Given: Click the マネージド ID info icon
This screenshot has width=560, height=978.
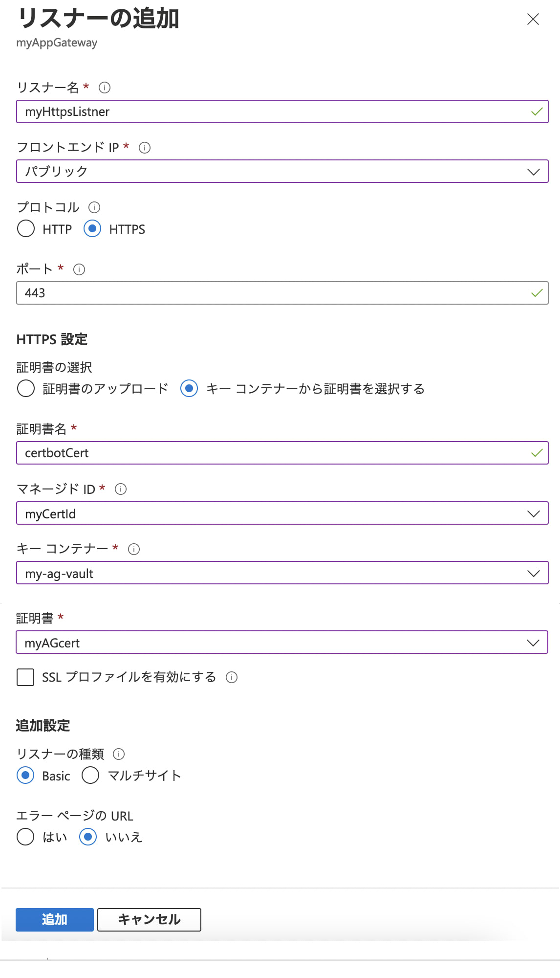Looking at the screenshot, I should [121, 489].
